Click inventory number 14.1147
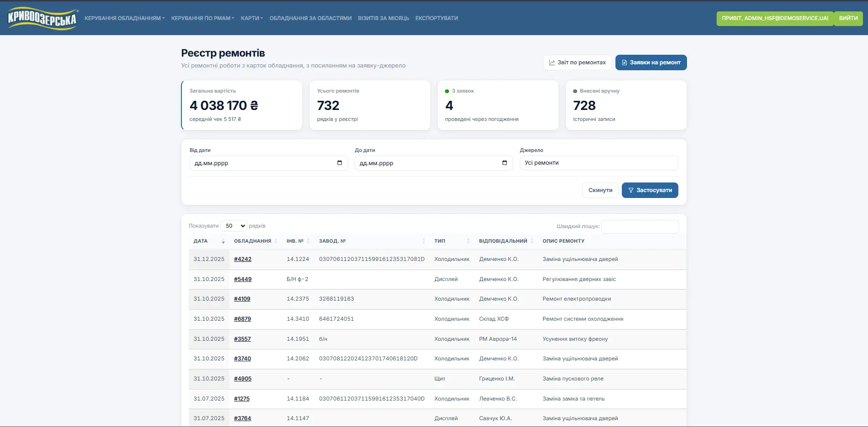This screenshot has width=868, height=427. coord(298,418)
